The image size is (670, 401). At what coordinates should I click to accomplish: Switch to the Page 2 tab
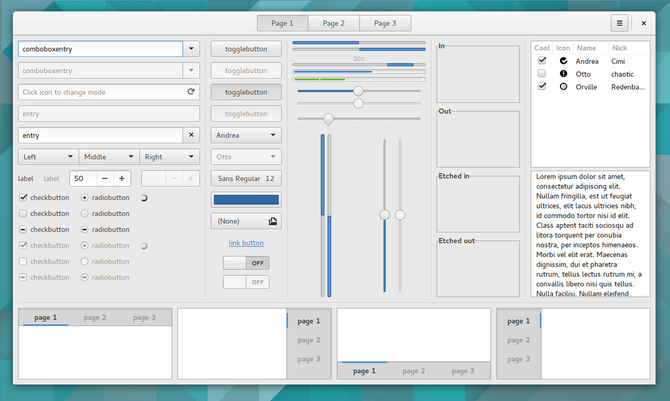click(333, 22)
